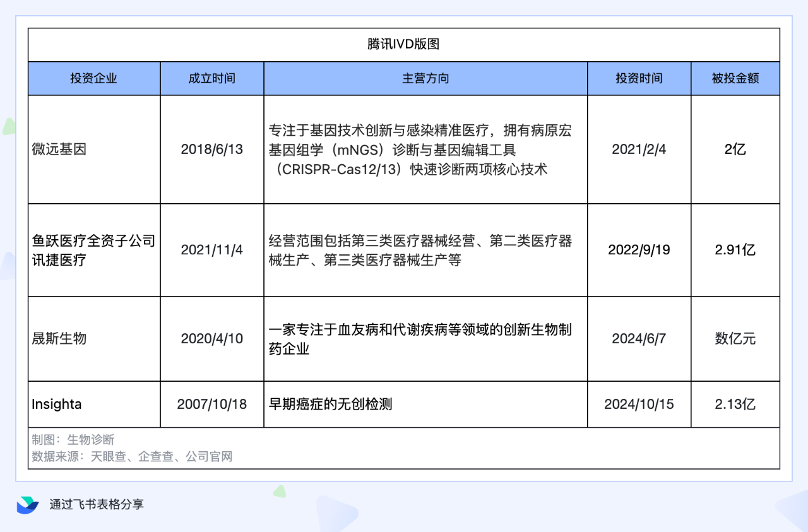
Task: Select the 主营方向 column header
Action: click(425, 78)
